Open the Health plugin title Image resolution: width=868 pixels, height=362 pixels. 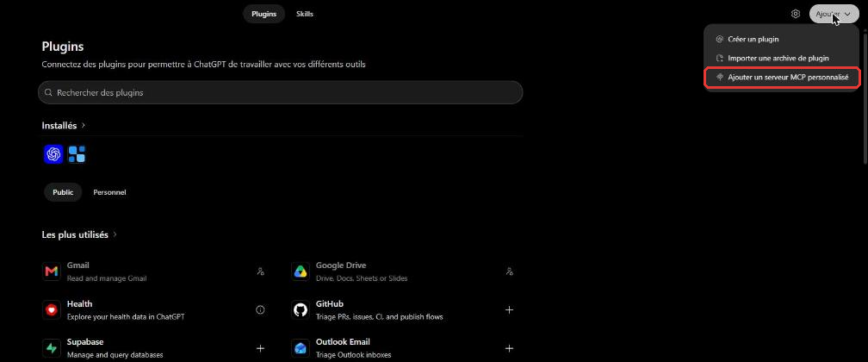(80, 303)
